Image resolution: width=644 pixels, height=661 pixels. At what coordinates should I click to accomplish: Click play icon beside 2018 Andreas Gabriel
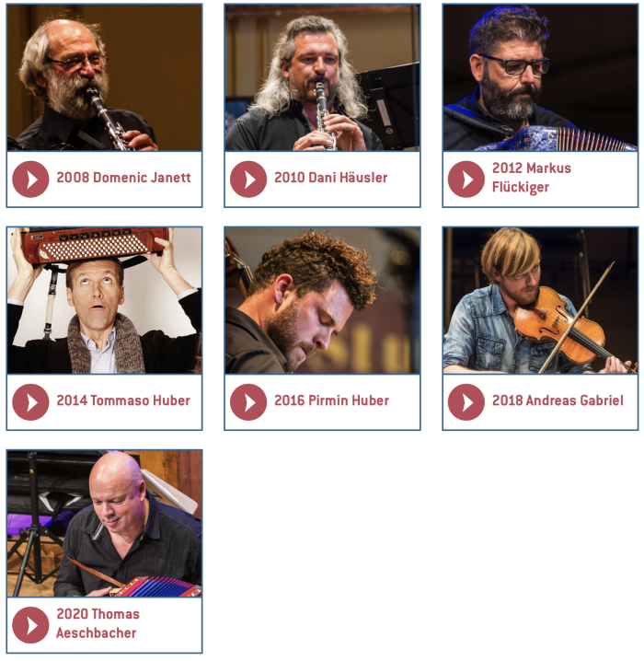coord(466,401)
